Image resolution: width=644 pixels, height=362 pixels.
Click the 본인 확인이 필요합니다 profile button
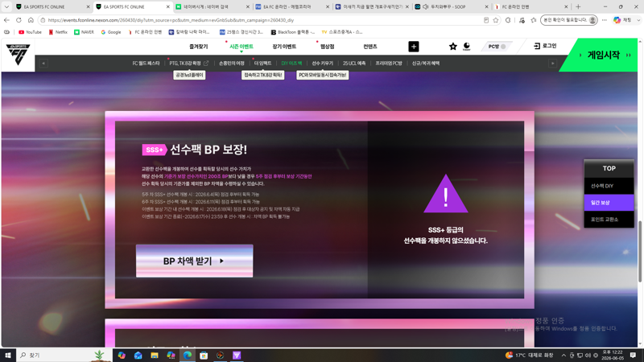[x=569, y=19]
